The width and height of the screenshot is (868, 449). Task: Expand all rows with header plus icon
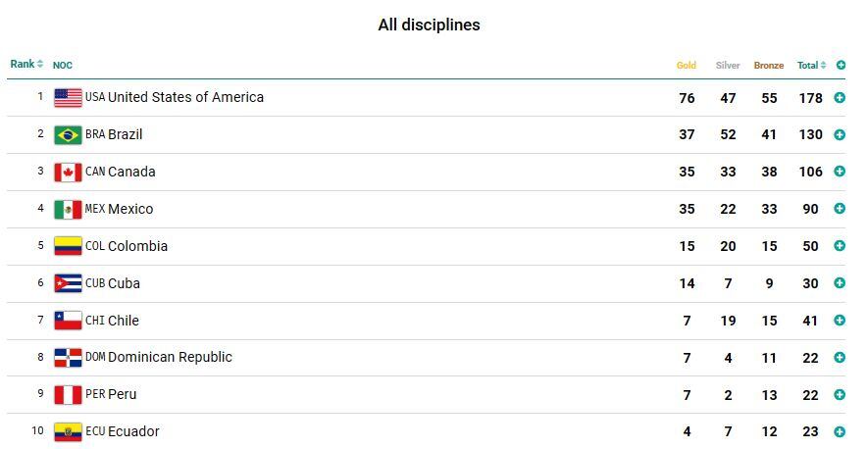coord(841,66)
